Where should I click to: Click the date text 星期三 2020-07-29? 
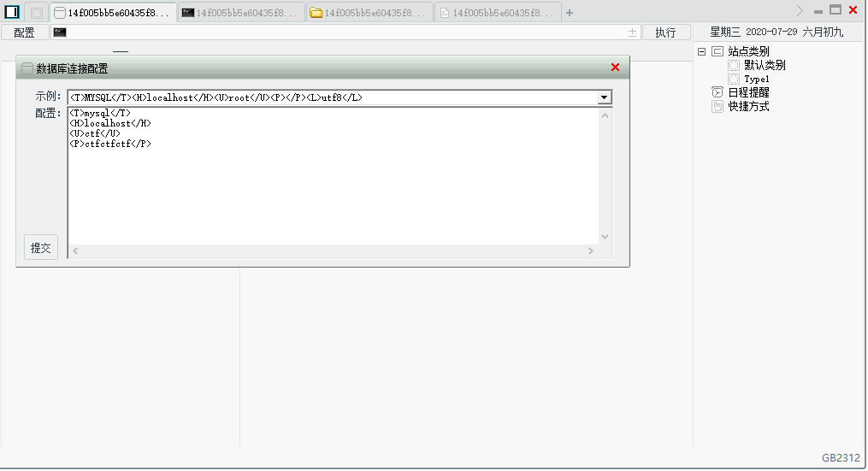[x=753, y=32]
